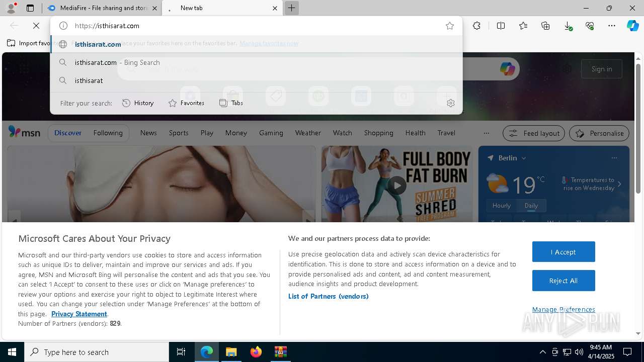This screenshot has height=362, width=644.
Task: Click the taskbar search box
Action: coord(97,352)
